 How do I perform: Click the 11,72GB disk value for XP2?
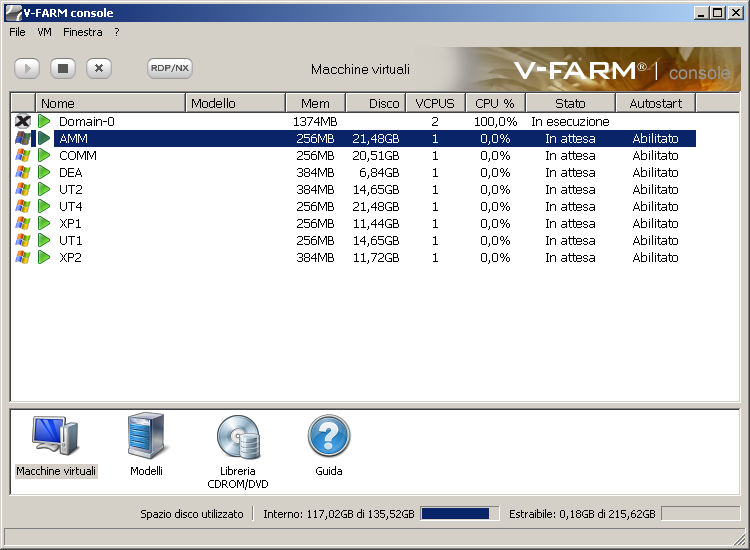point(376,257)
